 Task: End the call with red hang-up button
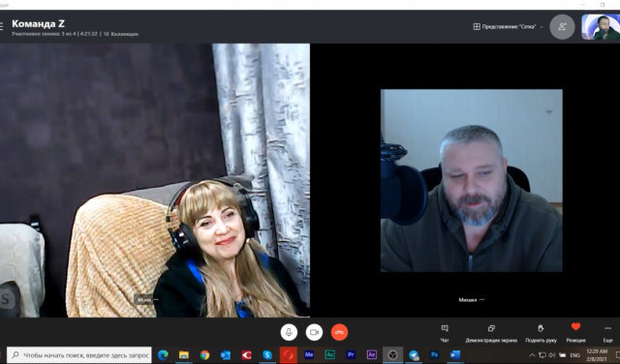[x=339, y=332]
